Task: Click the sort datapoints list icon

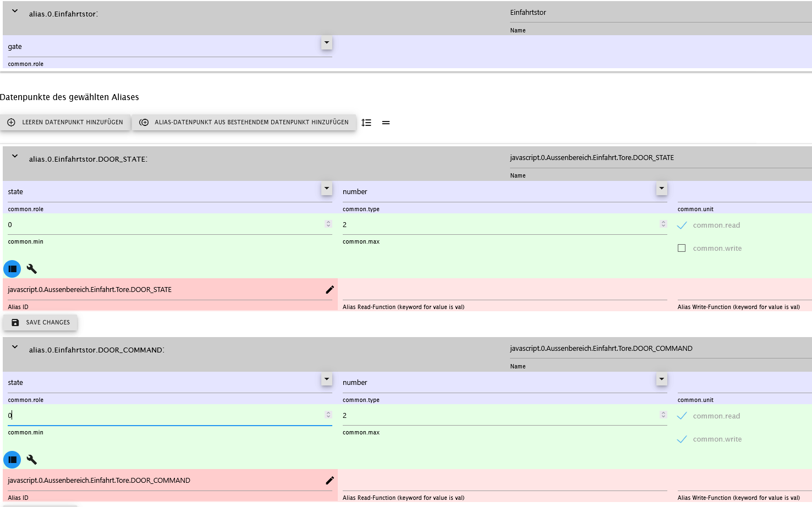Action: pos(366,123)
